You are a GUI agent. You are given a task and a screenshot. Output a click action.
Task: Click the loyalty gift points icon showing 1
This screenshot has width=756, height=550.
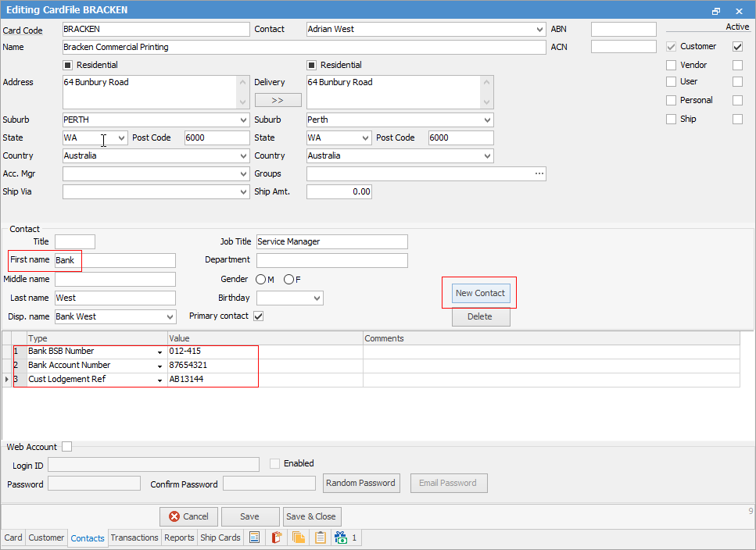coord(341,537)
